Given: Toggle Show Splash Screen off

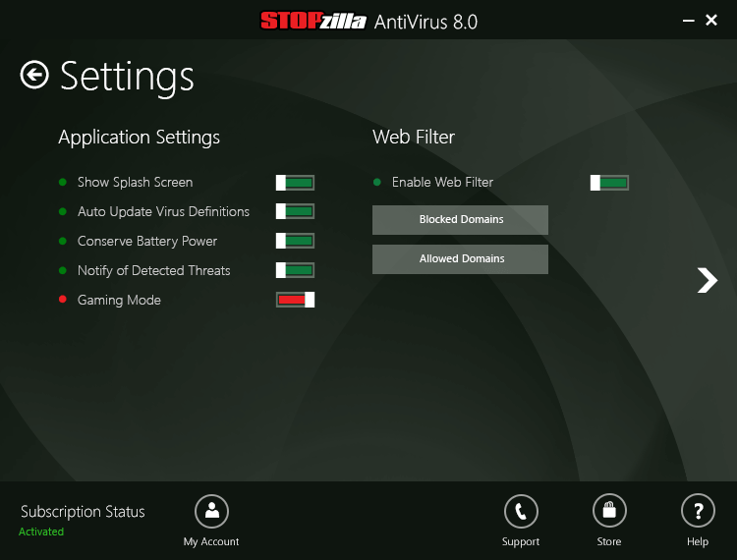Looking at the screenshot, I should tap(295, 183).
